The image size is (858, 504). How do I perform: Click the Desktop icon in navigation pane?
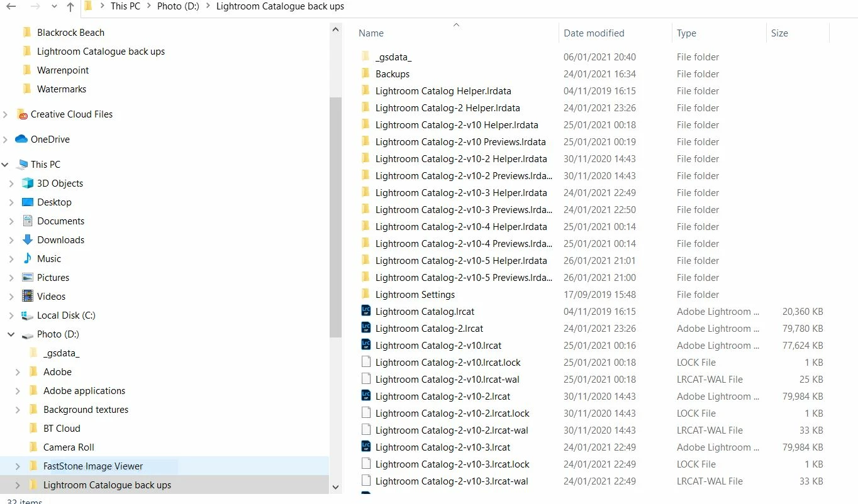(27, 202)
